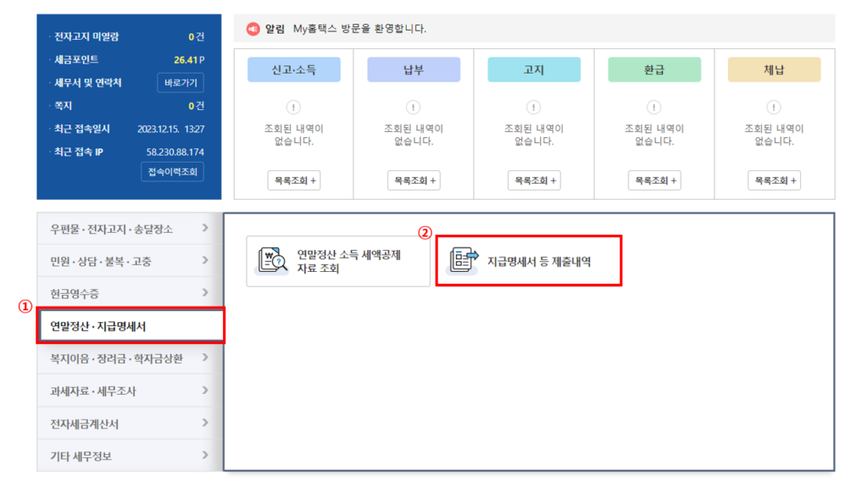Screen dimensions: 868x482
Task: Click the 지급명세서 등 제출내역 document icon
Action: point(464,260)
